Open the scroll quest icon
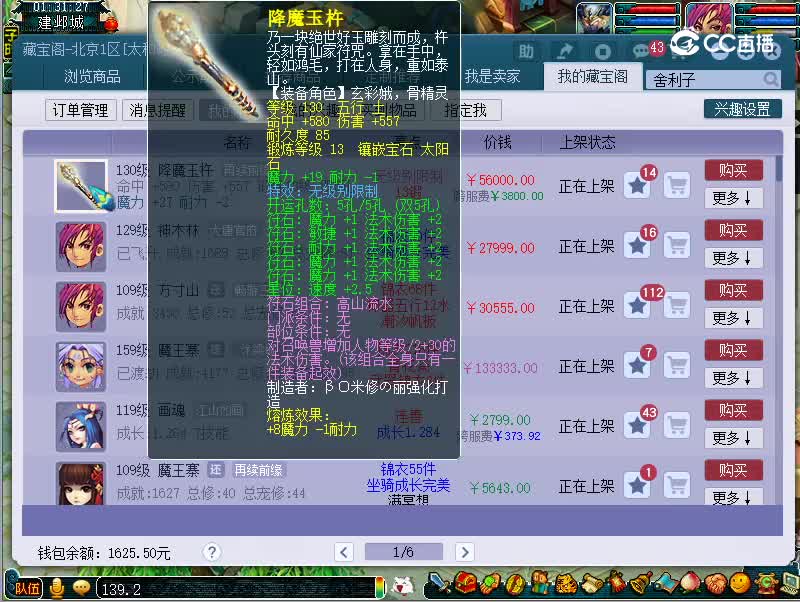The image size is (800, 602). point(590,584)
